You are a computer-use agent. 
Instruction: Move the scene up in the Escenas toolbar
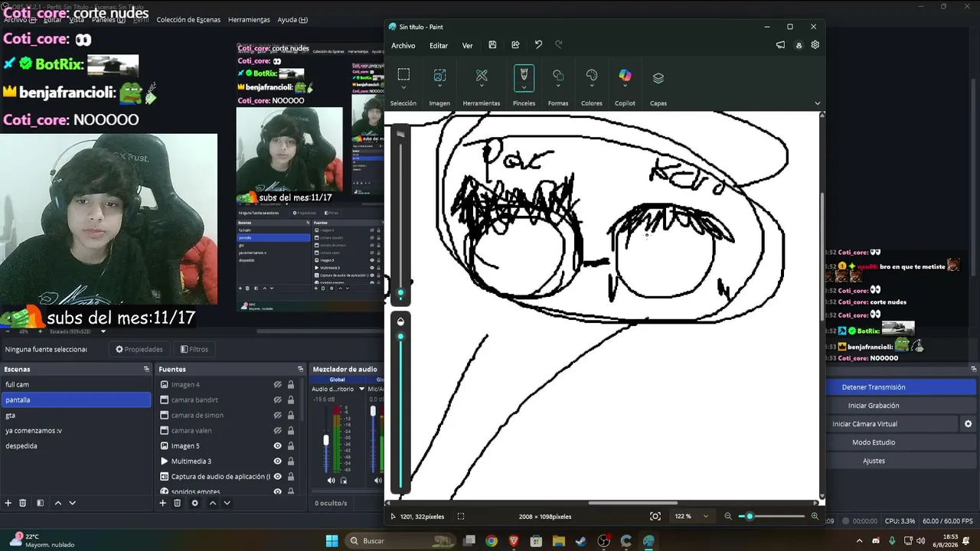[58, 503]
